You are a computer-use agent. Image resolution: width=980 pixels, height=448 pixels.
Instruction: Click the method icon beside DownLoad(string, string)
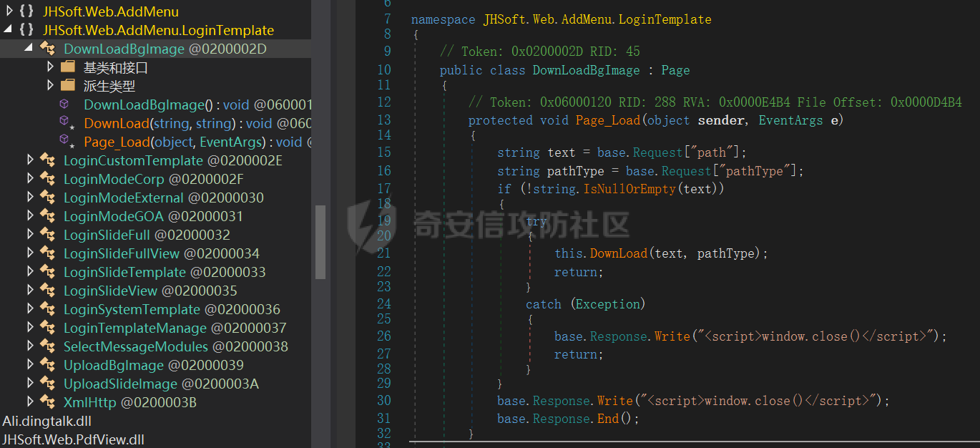pyautogui.click(x=67, y=123)
